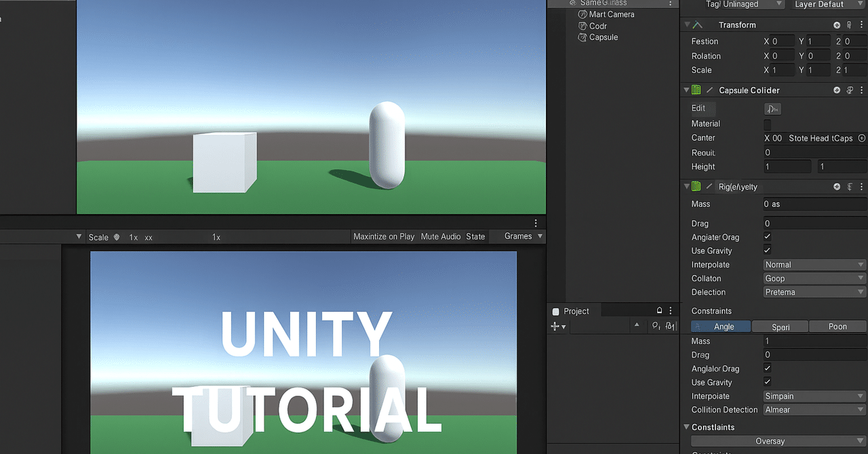The height and width of the screenshot is (454, 868).
Task: Click the Rigidbody component kebab menu icon
Action: tap(862, 186)
